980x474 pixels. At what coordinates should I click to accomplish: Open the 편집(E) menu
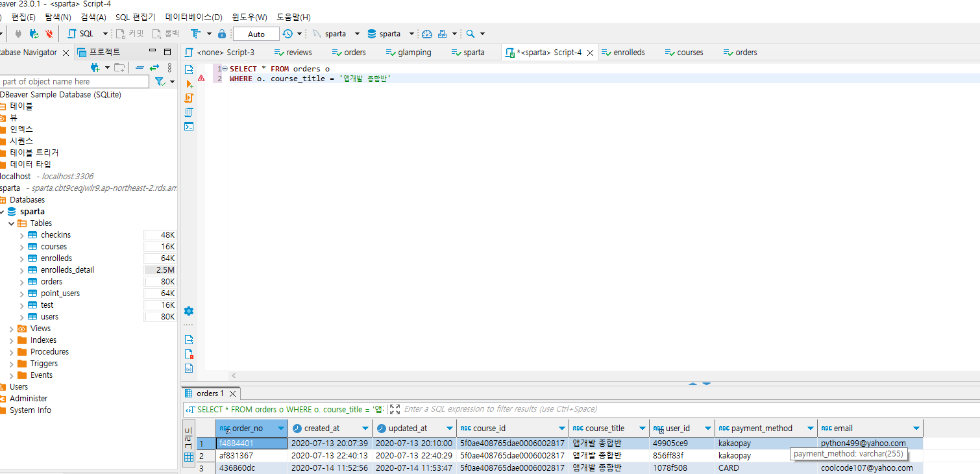(x=23, y=17)
